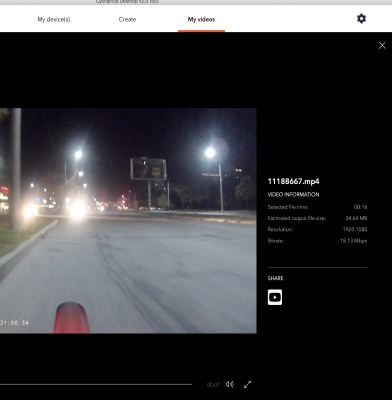Seek along the video playback progress bar
392x400 pixels.
[x=96, y=384]
